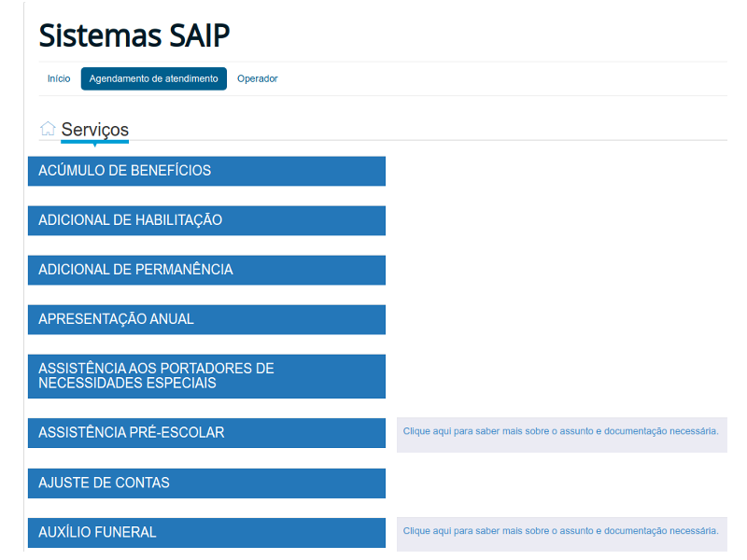Viewport: 747px width, 560px height.
Task: Click the info link next to Auxílio Funeral
Action: pos(560,531)
